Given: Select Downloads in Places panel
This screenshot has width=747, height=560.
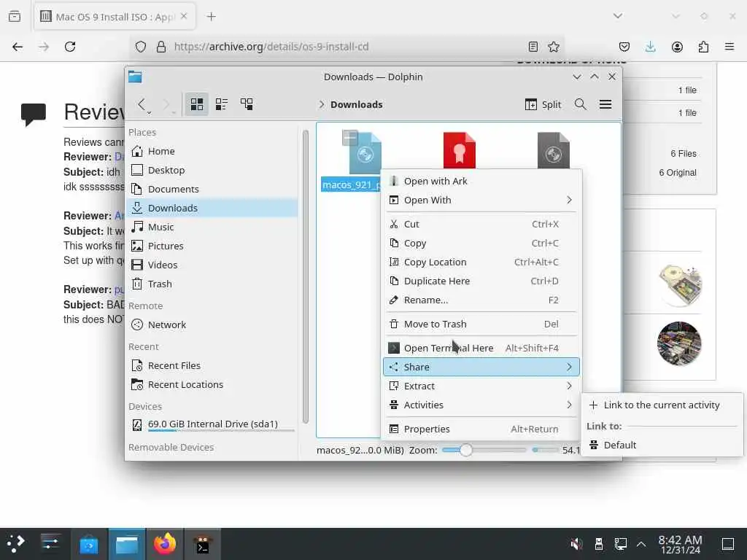Looking at the screenshot, I should (x=212, y=208).
